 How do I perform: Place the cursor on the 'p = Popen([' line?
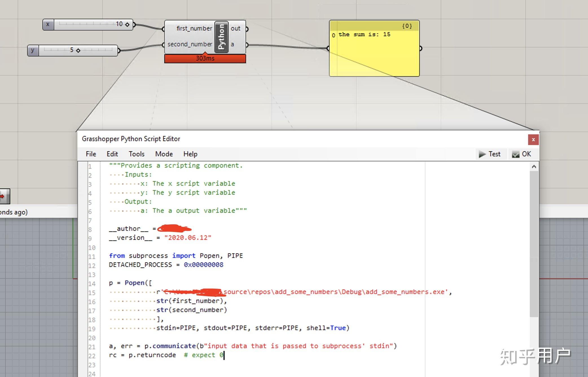pos(130,283)
